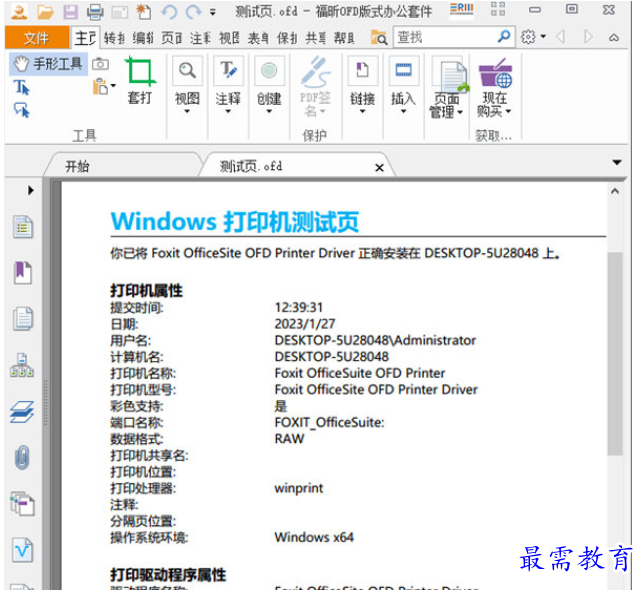641x590 pixels.
Task: Click the 'RAW' data format value
Action: pos(289,439)
